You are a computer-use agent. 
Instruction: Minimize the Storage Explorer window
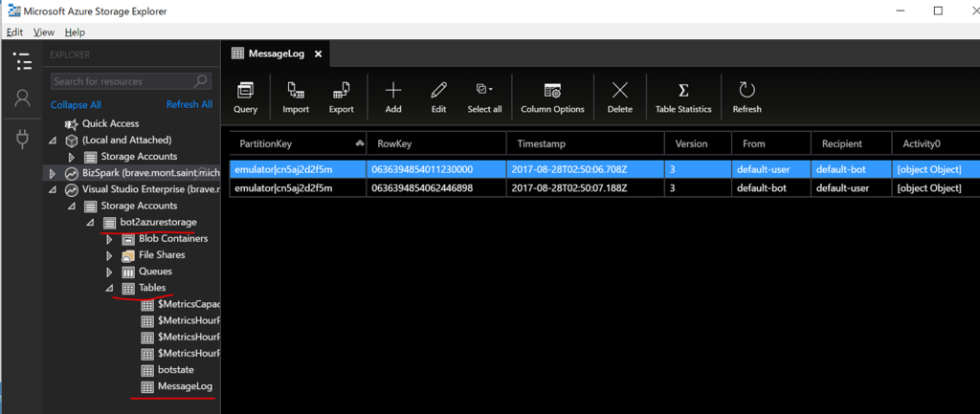click(900, 11)
